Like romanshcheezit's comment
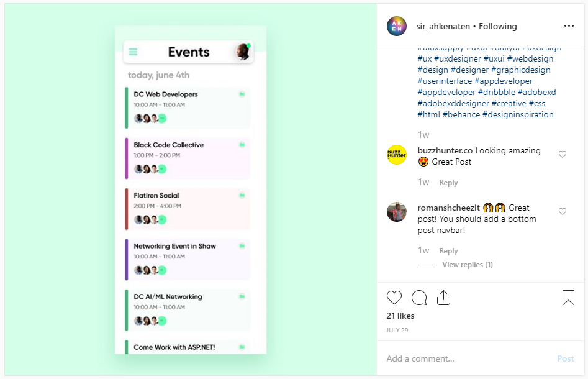 (x=563, y=211)
